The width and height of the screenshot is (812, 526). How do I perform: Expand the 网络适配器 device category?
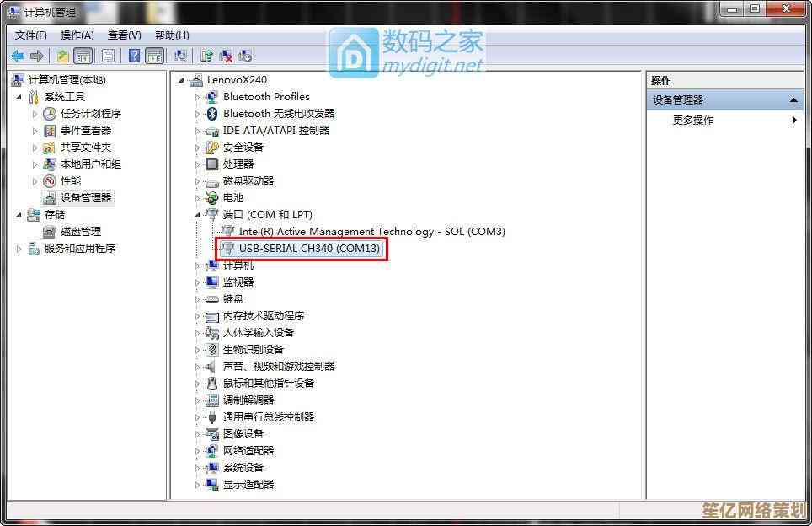click(x=197, y=451)
